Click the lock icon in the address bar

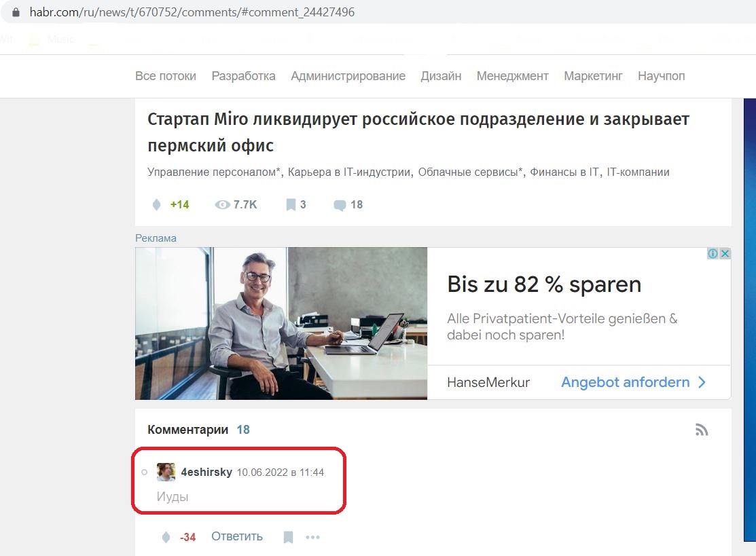(x=16, y=12)
